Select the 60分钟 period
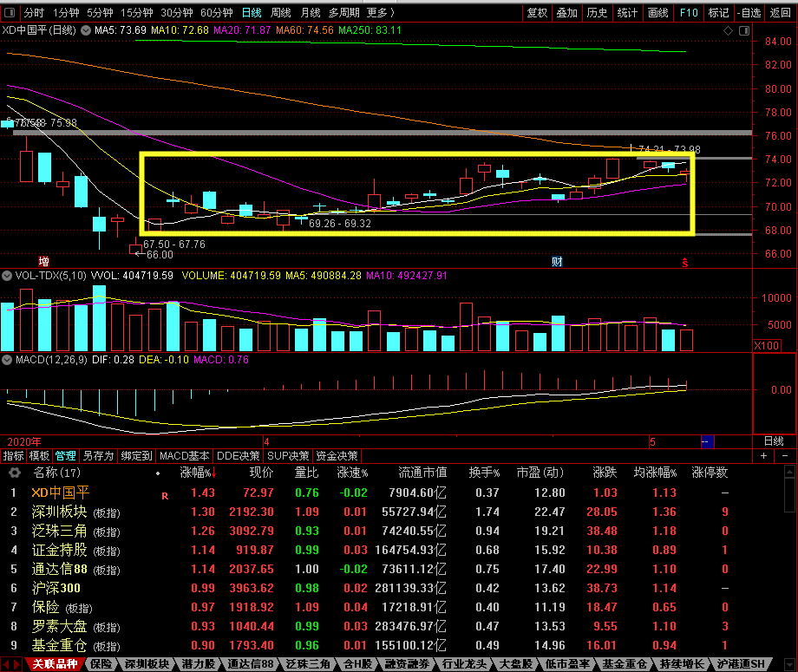 [216, 12]
